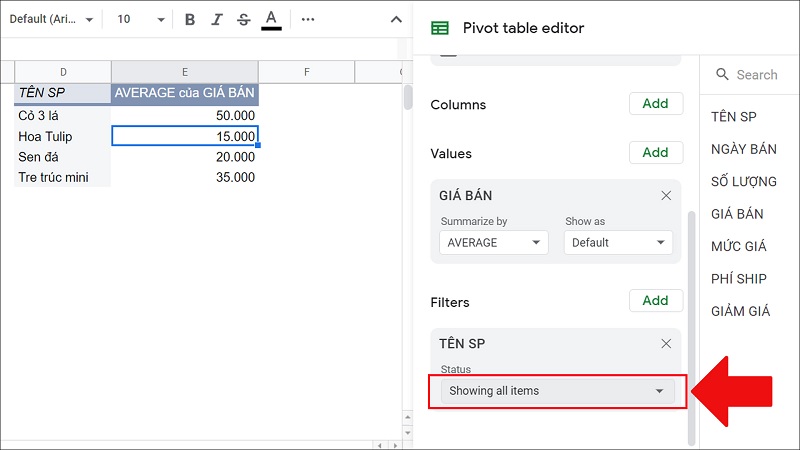Click sheet vertical scrollbar up arrow

(x=408, y=417)
